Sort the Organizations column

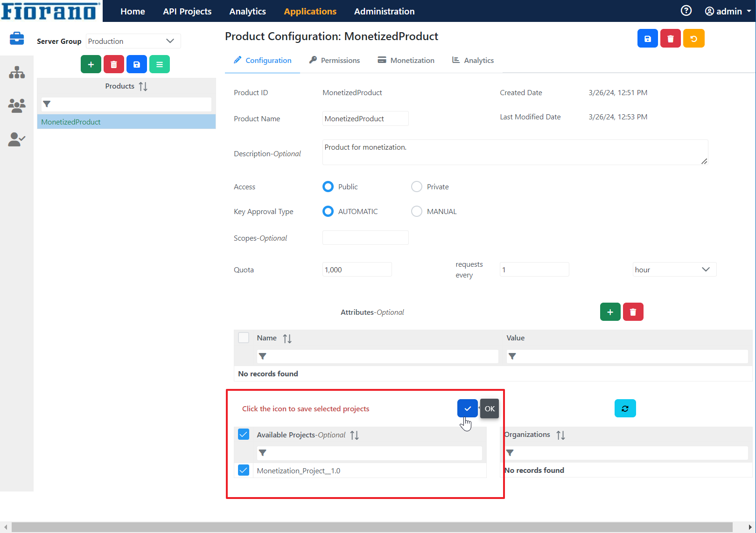pyautogui.click(x=561, y=435)
